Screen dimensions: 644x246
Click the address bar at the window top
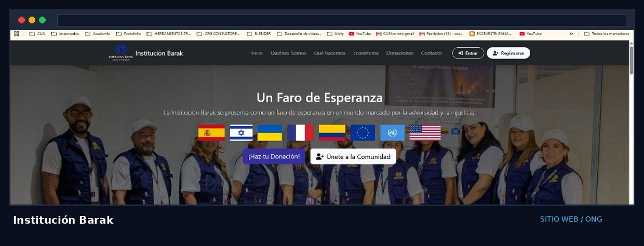click(x=341, y=20)
